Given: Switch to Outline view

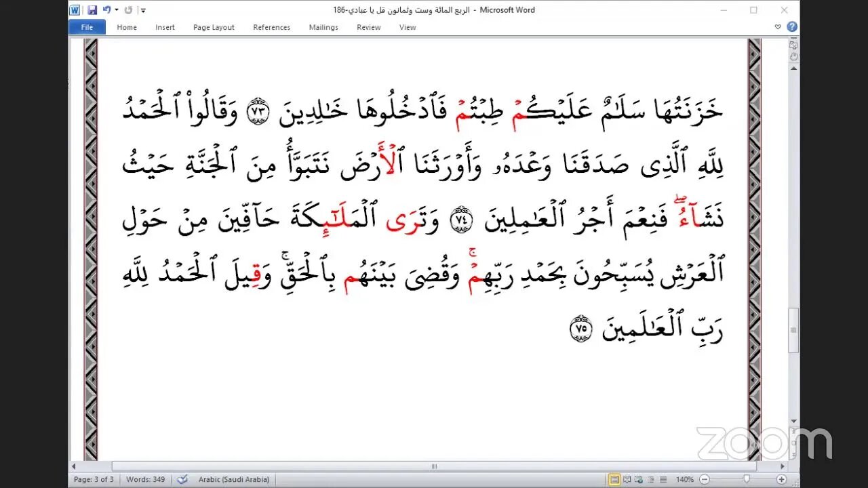Looking at the screenshot, I should coord(650,479).
